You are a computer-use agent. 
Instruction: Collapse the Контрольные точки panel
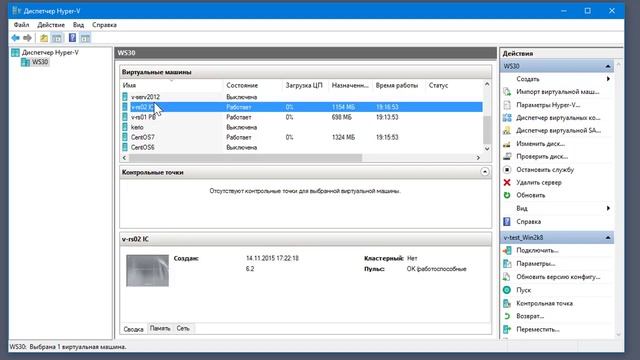484,172
